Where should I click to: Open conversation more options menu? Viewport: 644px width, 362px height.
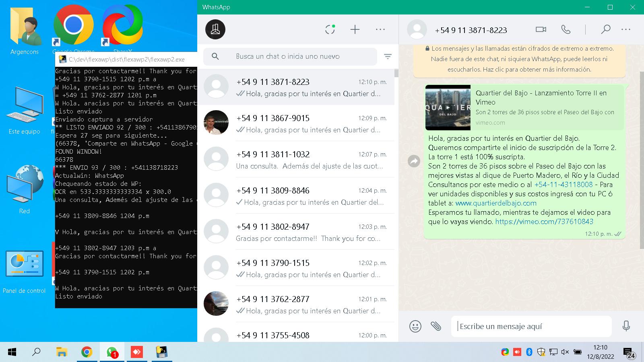(x=626, y=29)
